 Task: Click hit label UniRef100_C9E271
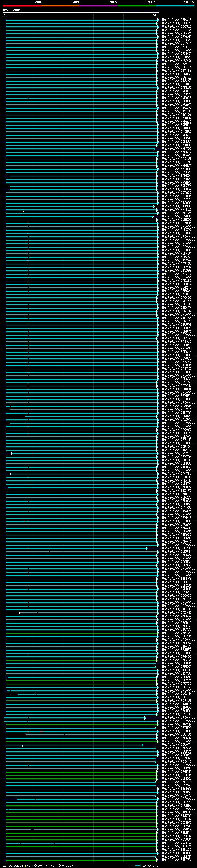point(176,680)
